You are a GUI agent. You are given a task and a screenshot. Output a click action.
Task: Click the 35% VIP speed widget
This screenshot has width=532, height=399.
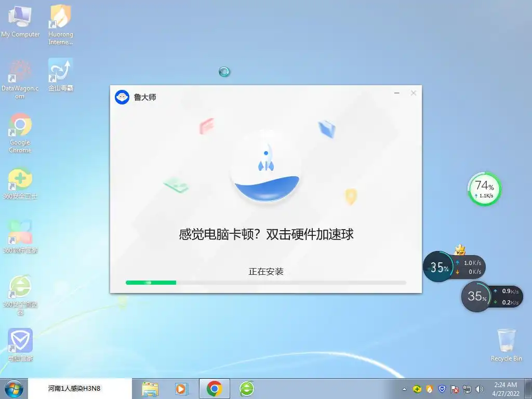[454, 267]
